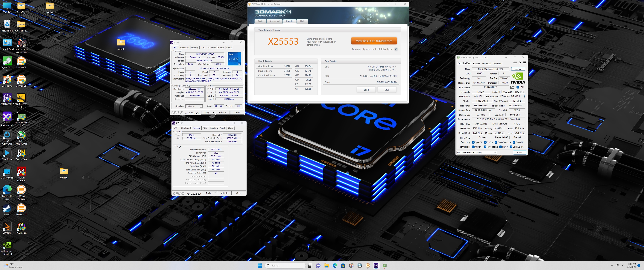Image resolution: width=644 pixels, height=270 pixels.
Task: Open the Superposition Benchmark desktop icon
Action: (21, 46)
